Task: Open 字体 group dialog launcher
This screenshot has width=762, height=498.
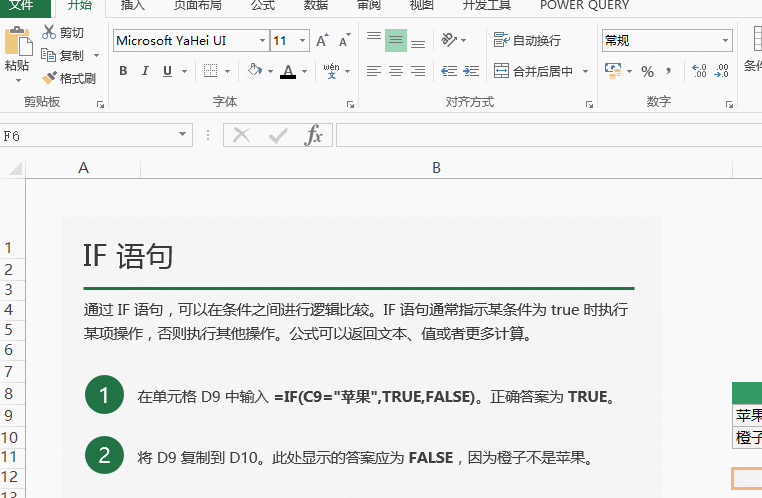Action: coord(350,104)
